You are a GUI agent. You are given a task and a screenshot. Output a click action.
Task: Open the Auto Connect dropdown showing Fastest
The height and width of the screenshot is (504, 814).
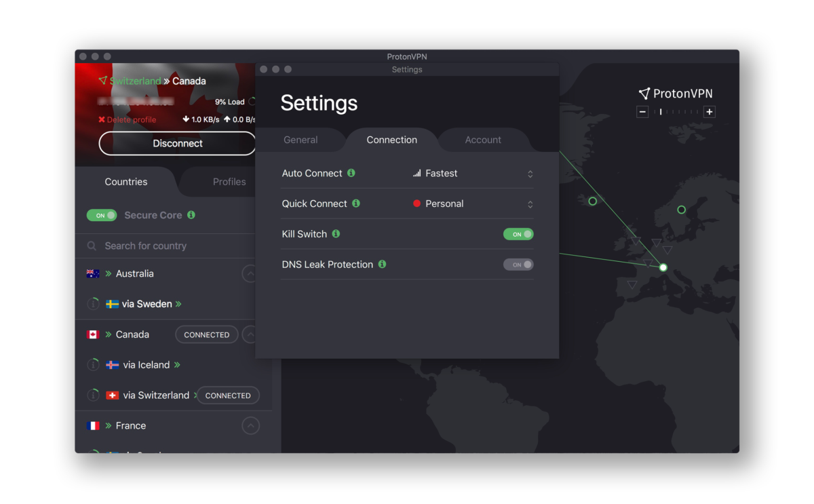(x=473, y=174)
